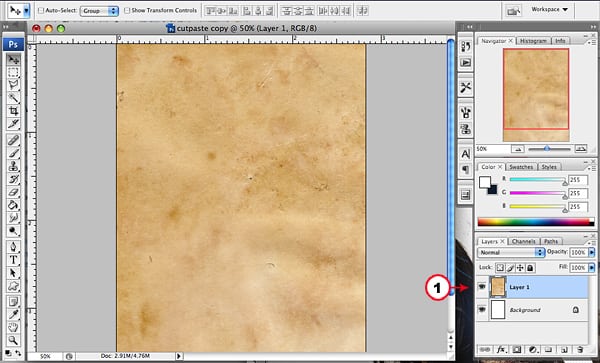This screenshot has height=363, width=600.
Task: Click the add layer style fx icon
Action: [x=501, y=350]
